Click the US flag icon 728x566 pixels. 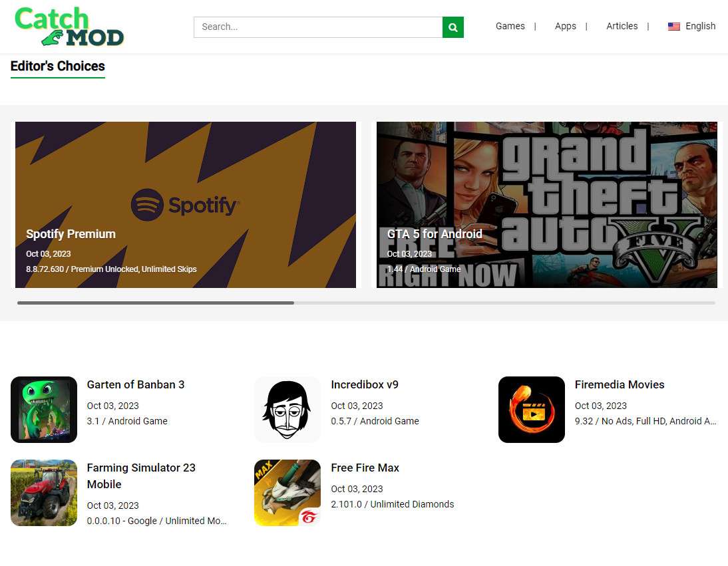coord(673,27)
